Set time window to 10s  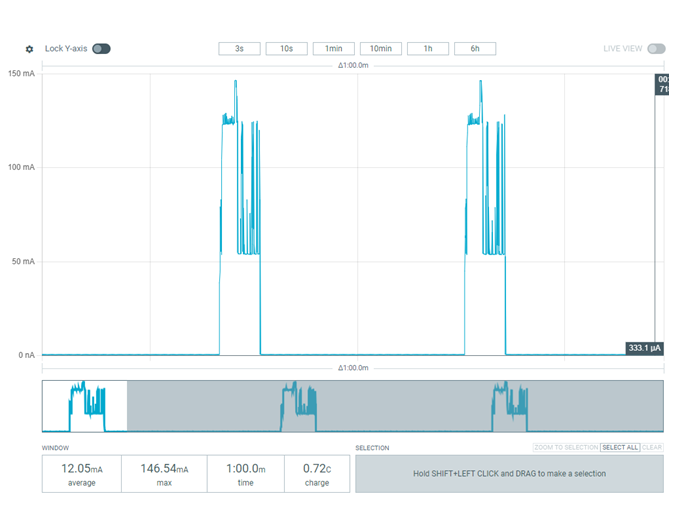(x=286, y=49)
